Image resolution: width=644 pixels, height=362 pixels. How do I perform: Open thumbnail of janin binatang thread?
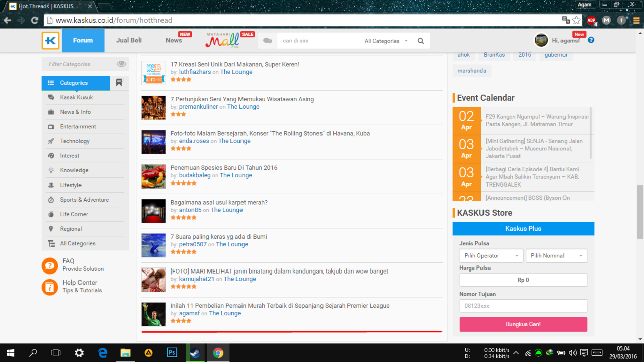[x=153, y=280]
